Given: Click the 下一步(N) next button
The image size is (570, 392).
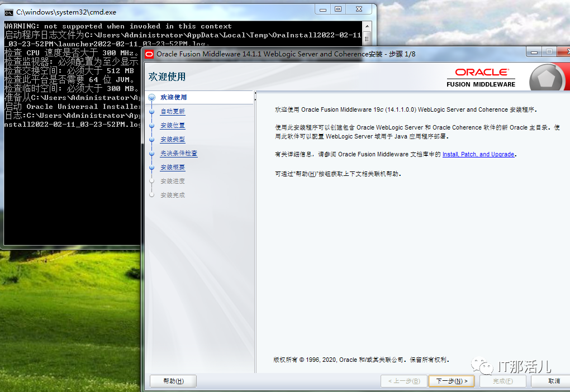Looking at the screenshot, I should (x=452, y=381).
